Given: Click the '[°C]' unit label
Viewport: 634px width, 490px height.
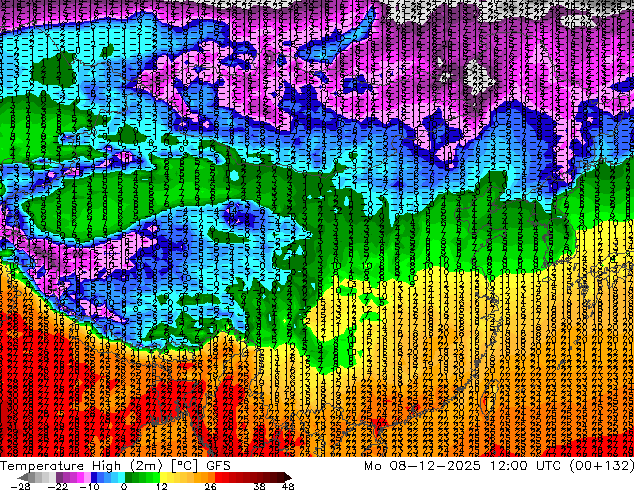Looking at the screenshot, I should coord(184,466).
